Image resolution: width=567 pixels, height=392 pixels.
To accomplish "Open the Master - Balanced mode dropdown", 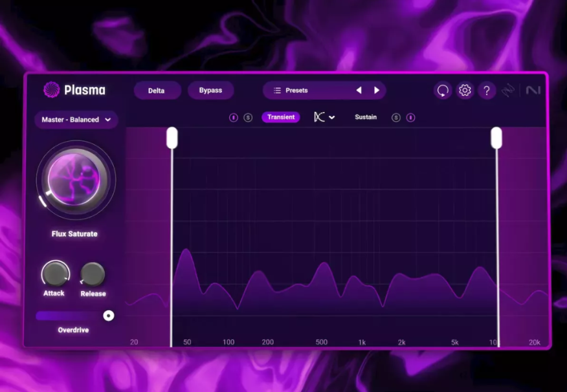I will (x=76, y=120).
